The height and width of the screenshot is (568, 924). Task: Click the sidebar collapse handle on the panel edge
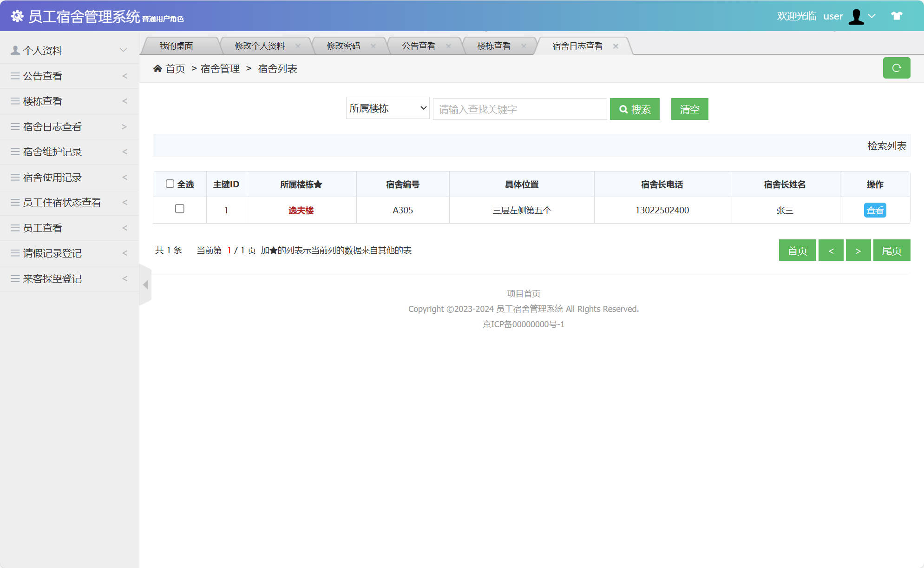[x=144, y=285]
